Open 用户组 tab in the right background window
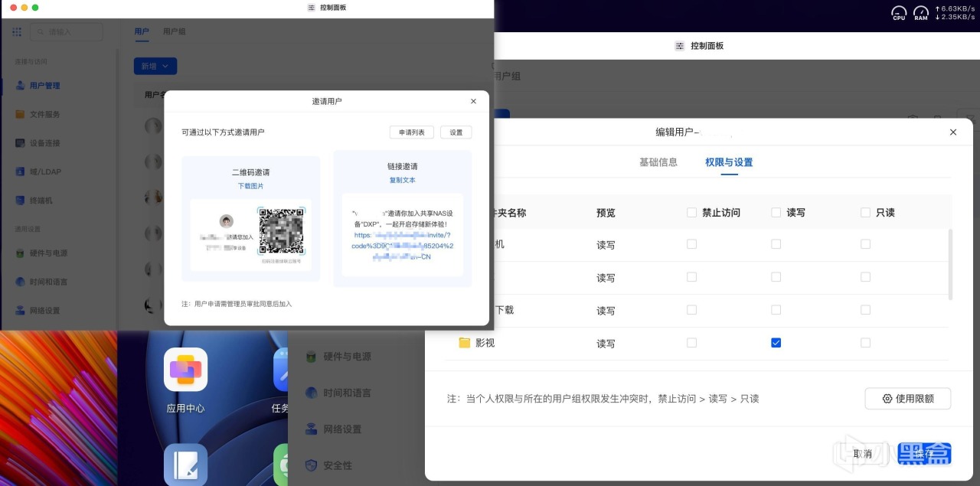Image resolution: width=980 pixels, height=486 pixels. (x=507, y=77)
